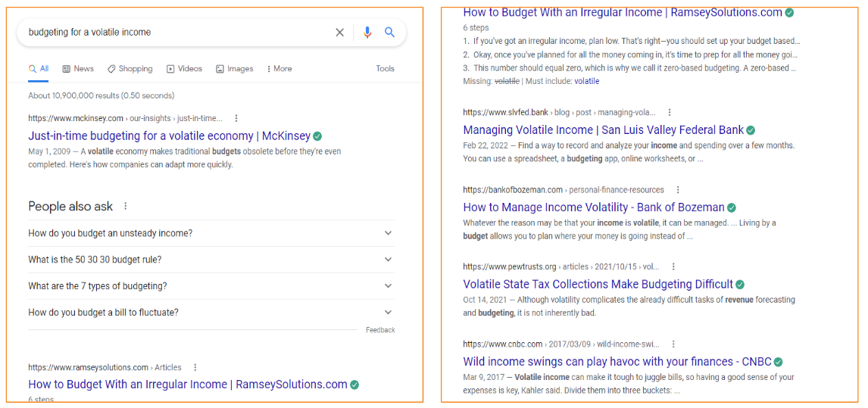Open options for the slvfed.bank result

pyautogui.click(x=670, y=112)
